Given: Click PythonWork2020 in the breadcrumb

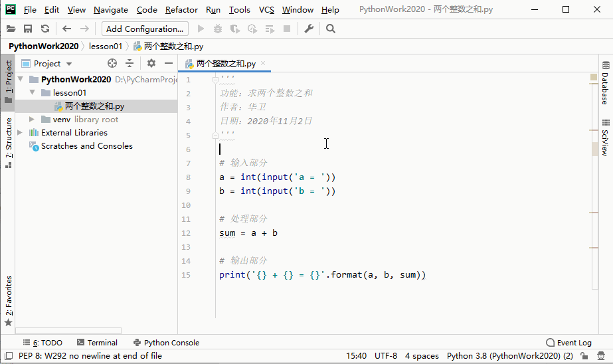Looking at the screenshot, I should pyautogui.click(x=43, y=46).
